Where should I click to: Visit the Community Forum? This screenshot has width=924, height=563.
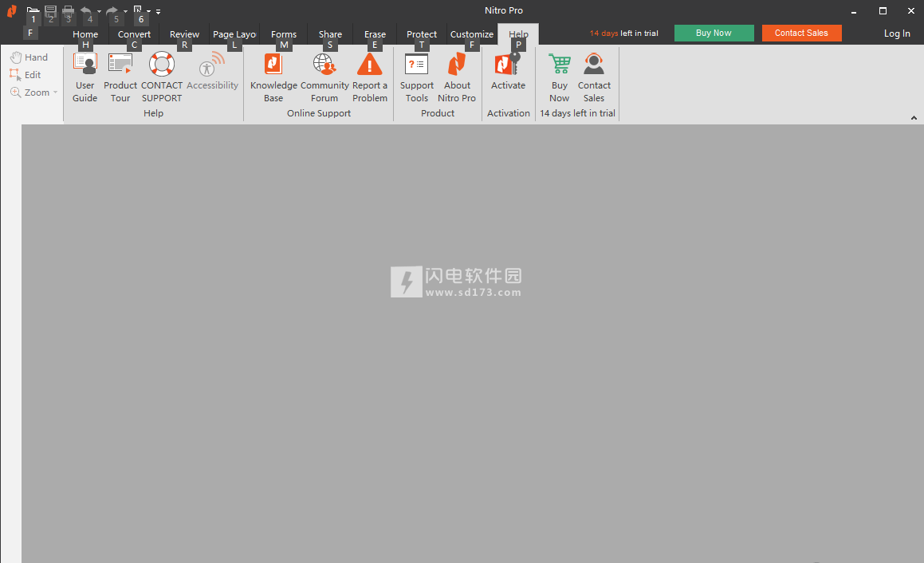tap(324, 77)
